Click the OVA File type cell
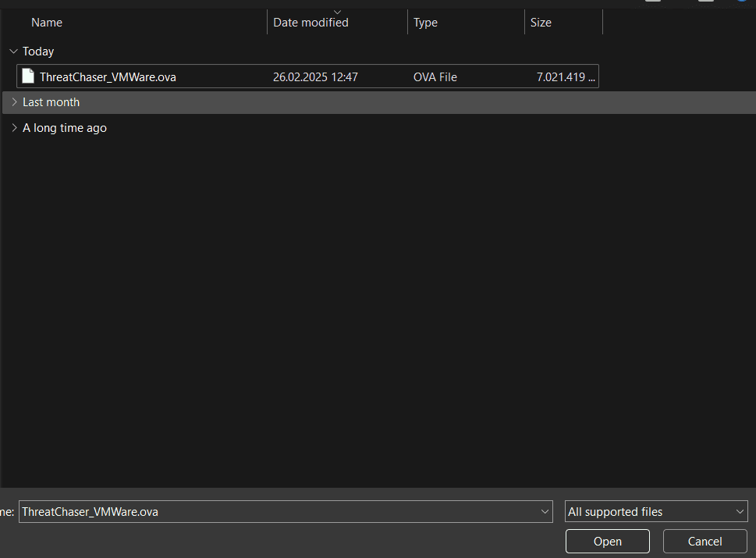 [x=435, y=76]
